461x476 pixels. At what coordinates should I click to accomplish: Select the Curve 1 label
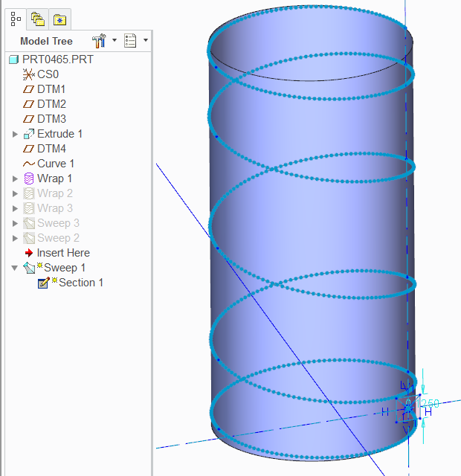56,164
